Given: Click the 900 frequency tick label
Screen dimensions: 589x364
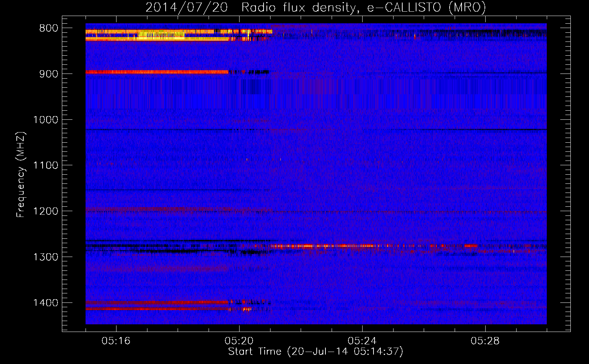Looking at the screenshot, I should pos(48,74).
